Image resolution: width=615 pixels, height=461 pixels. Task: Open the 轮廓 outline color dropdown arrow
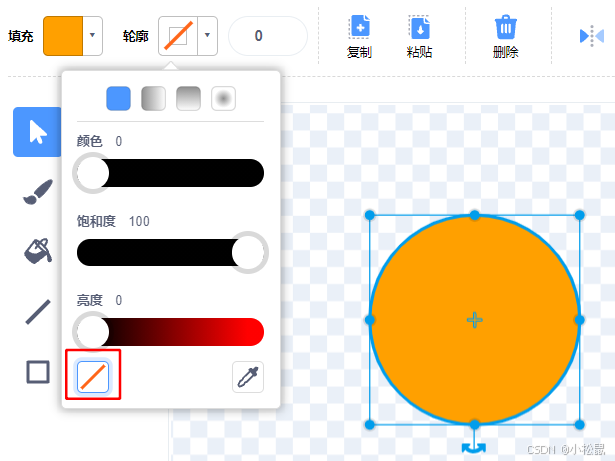(x=207, y=36)
